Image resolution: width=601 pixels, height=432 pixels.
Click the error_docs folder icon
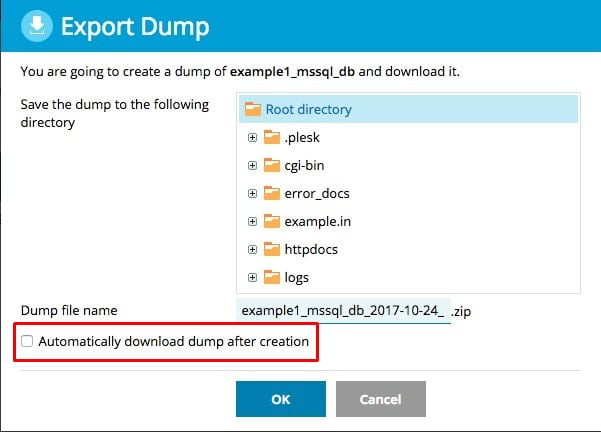point(272,193)
